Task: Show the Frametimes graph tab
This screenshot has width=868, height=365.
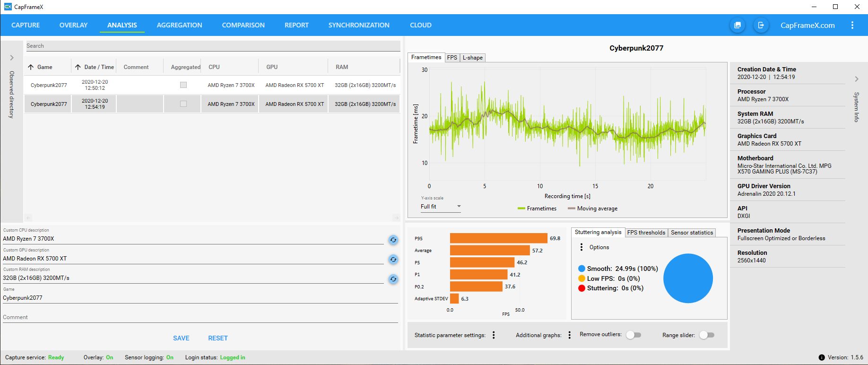Action: click(426, 57)
